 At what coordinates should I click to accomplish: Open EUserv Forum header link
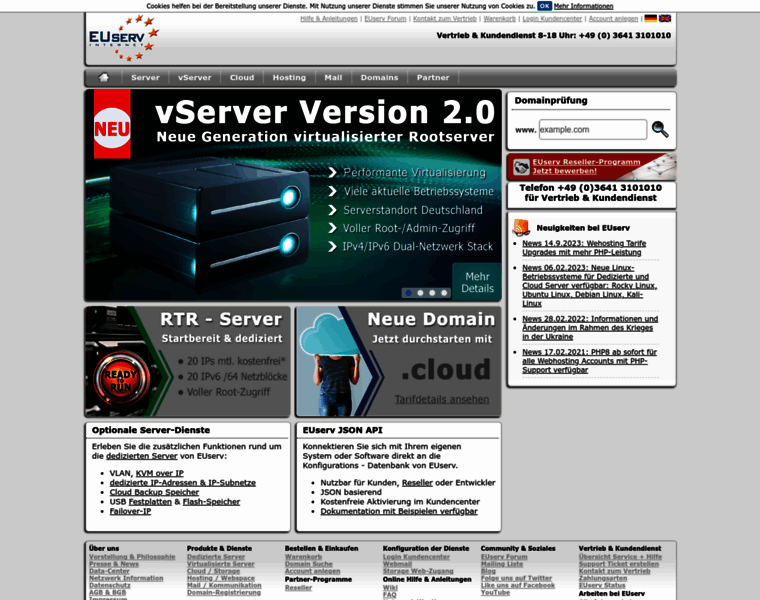tap(385, 19)
